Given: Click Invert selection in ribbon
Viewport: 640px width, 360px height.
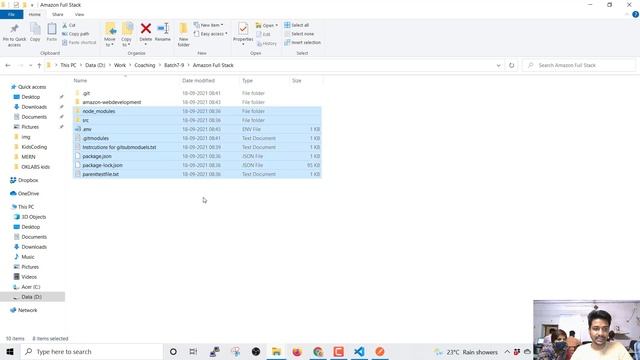Looking at the screenshot, I should pos(302,42).
